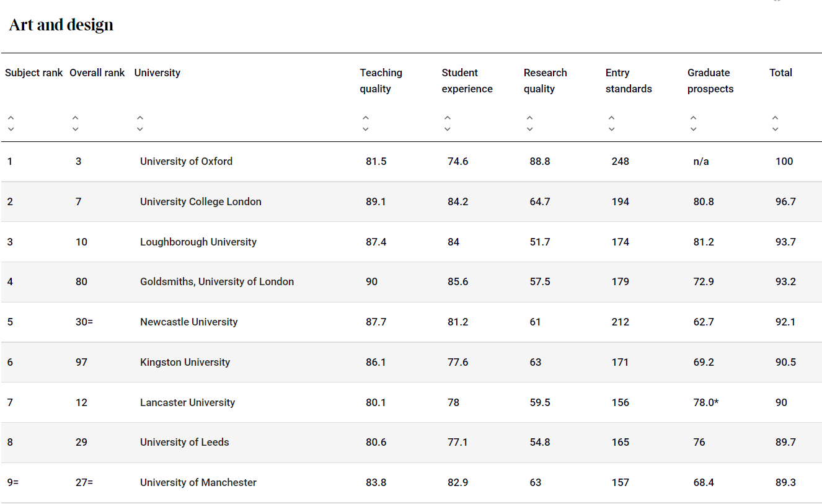Click Newcastle's entry standards 212
The image size is (822, 504).
pyautogui.click(x=620, y=322)
